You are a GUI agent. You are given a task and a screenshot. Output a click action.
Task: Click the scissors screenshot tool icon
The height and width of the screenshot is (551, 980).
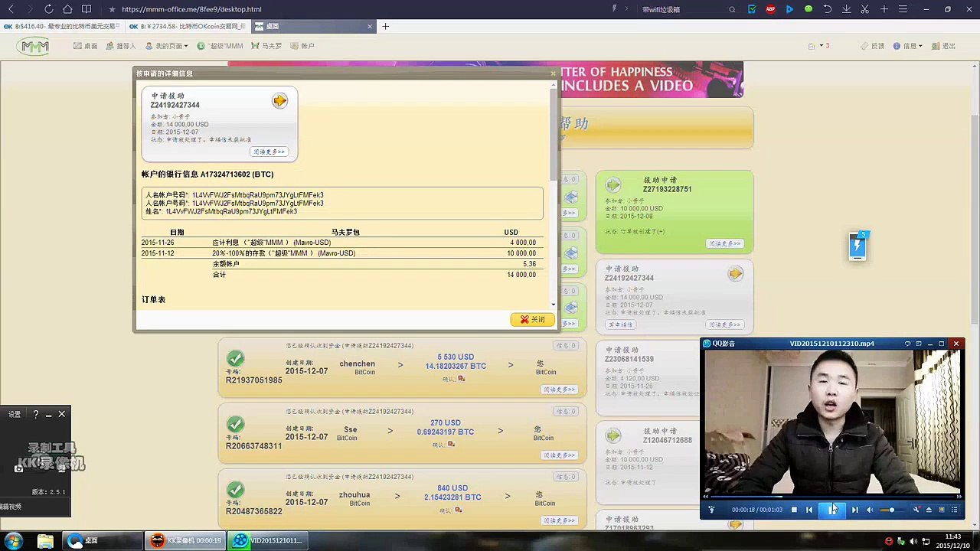864,9
